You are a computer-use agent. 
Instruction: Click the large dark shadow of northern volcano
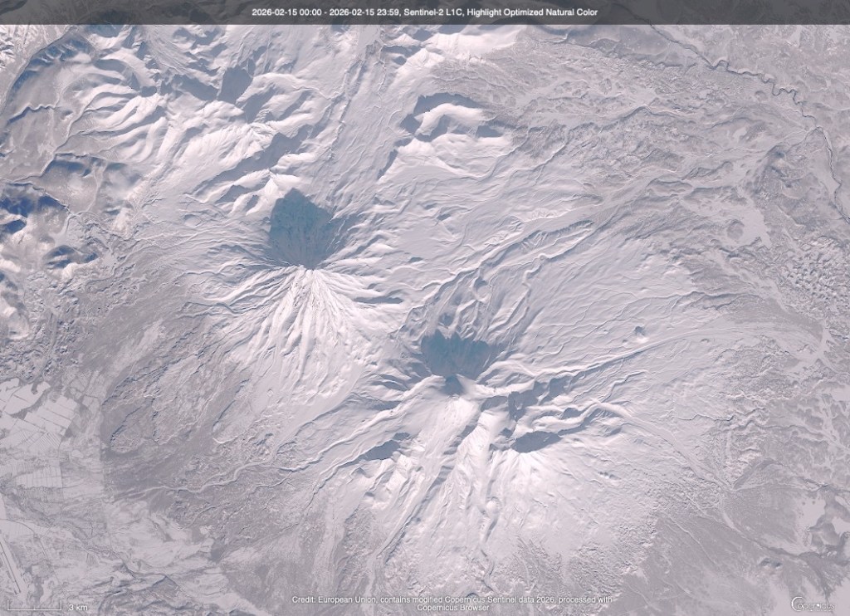point(300,228)
